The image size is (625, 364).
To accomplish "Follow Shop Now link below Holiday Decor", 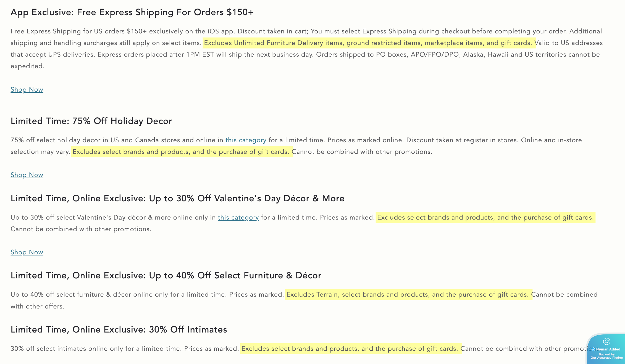I will click(x=27, y=175).
